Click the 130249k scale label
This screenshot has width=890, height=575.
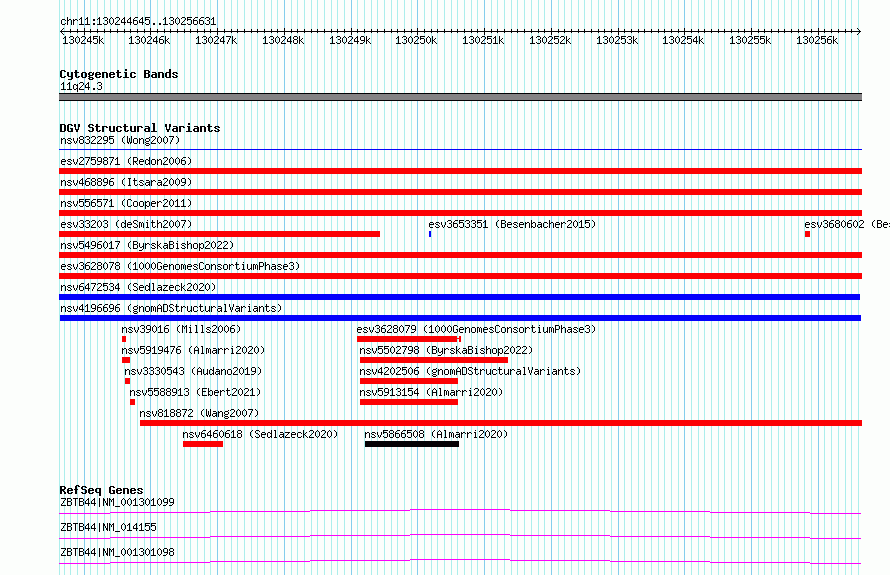point(350,40)
